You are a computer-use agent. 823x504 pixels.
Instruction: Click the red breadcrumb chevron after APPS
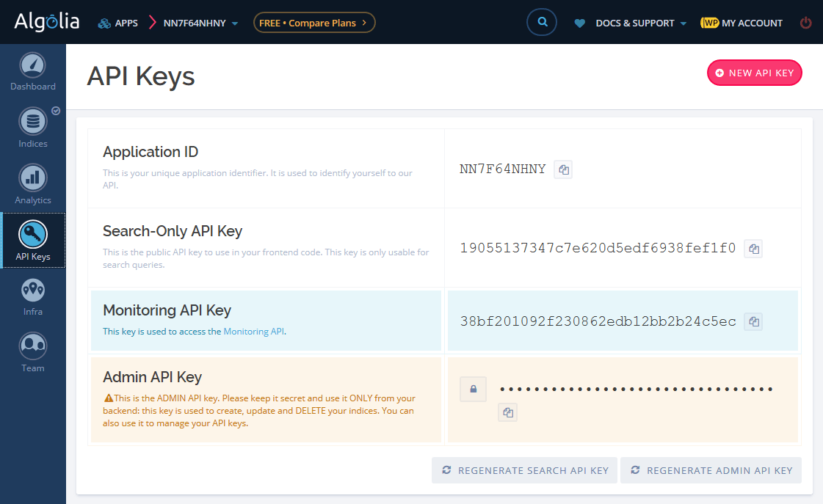point(152,23)
